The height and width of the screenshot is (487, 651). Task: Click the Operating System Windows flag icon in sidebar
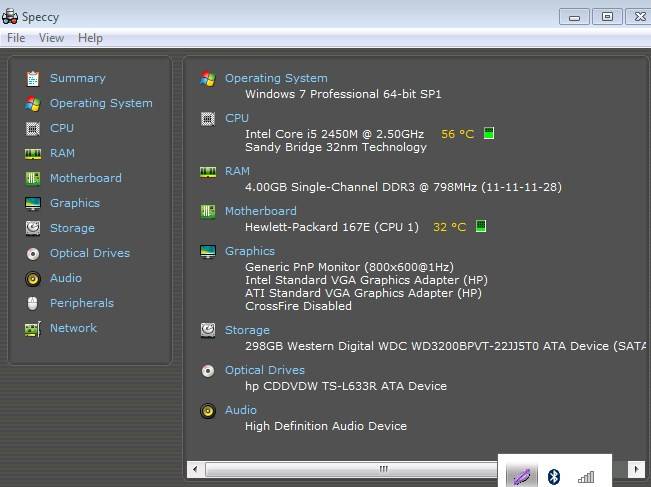click(33, 103)
